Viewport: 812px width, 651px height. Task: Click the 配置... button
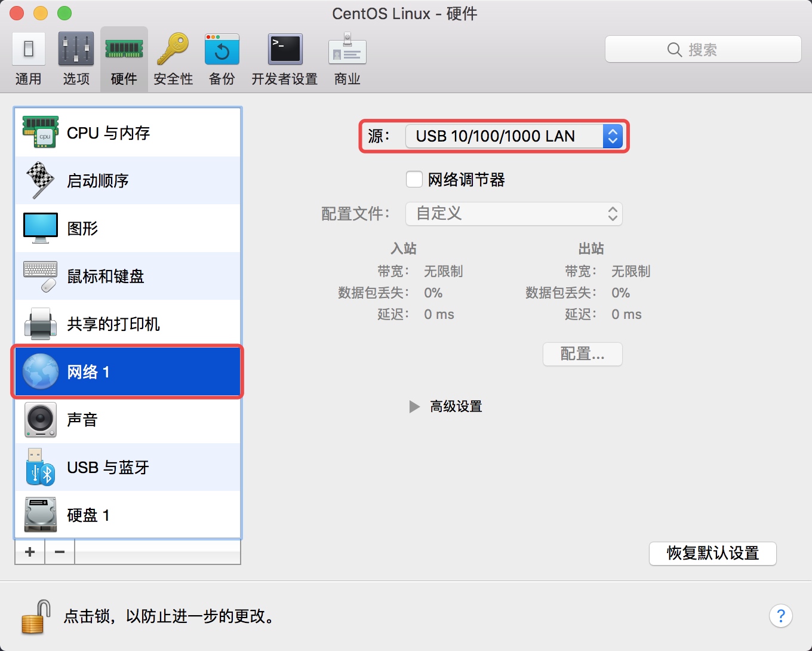click(x=582, y=354)
